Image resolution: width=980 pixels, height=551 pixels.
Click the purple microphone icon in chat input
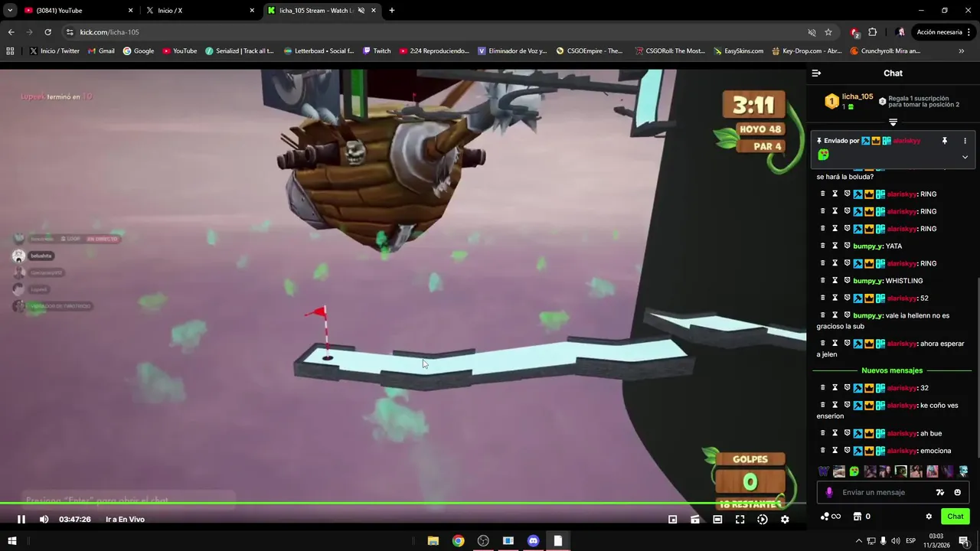[x=829, y=492]
